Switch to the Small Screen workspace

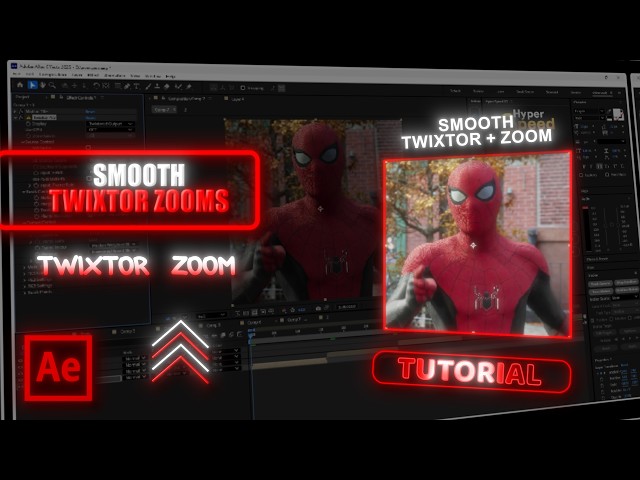(x=525, y=91)
